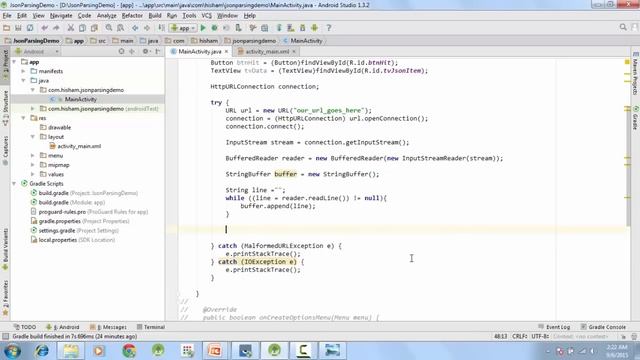Switch to activity_main.xml editor tab
640x360 pixels.
[267, 51]
